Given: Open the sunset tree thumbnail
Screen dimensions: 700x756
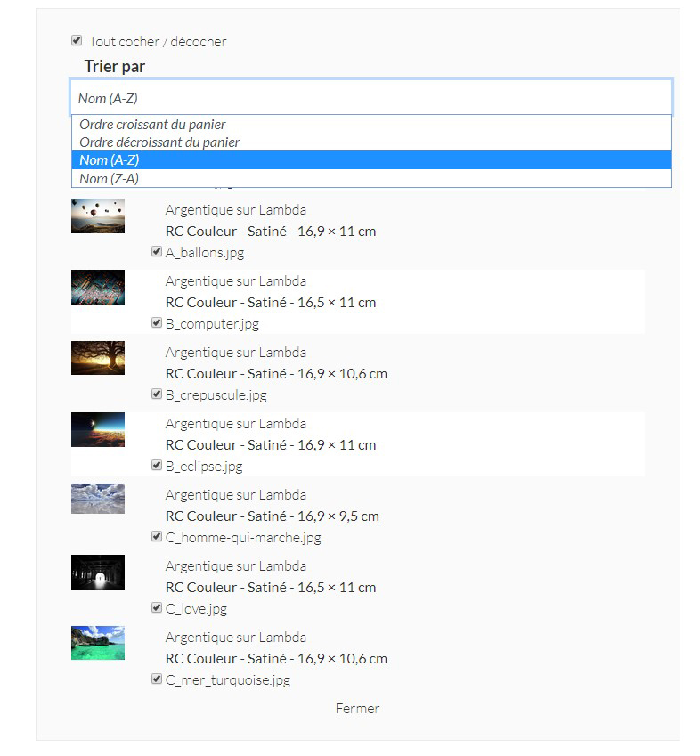Looking at the screenshot, I should click(x=98, y=358).
